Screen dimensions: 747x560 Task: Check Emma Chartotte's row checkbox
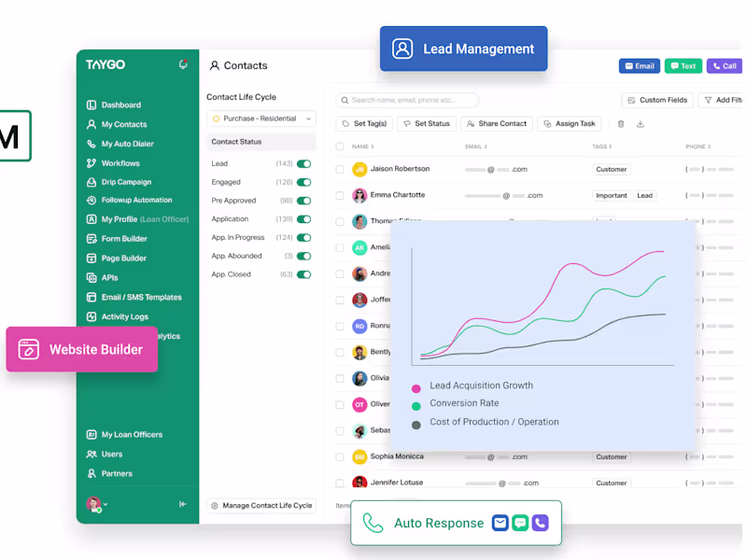coord(340,195)
